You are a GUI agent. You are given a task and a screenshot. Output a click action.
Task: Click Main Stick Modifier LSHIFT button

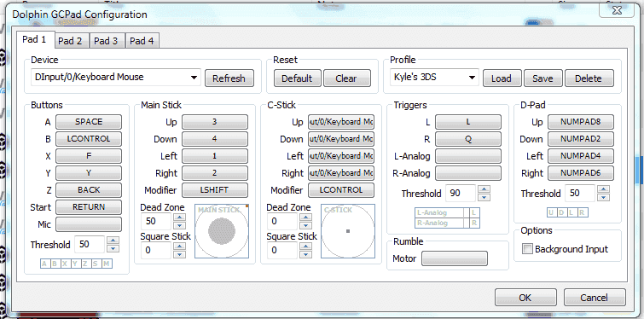pos(215,190)
